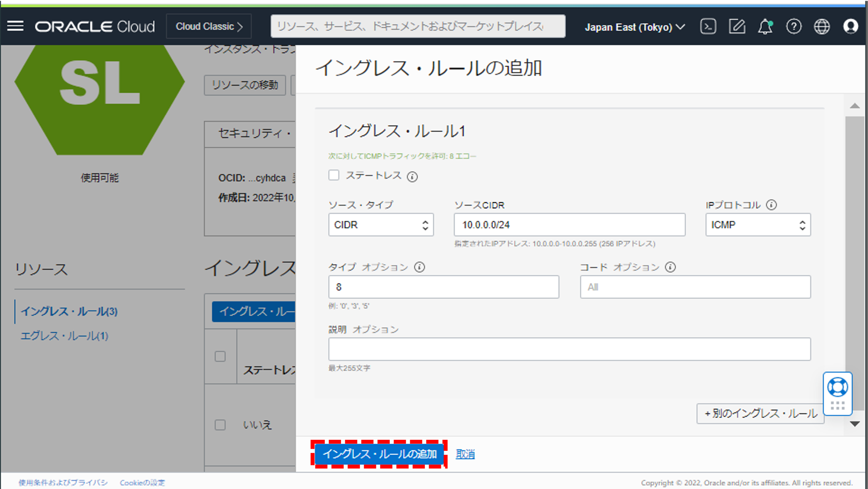Open the navigation hamburger menu
Viewport: 868px width, 489px height.
pyautogui.click(x=15, y=26)
